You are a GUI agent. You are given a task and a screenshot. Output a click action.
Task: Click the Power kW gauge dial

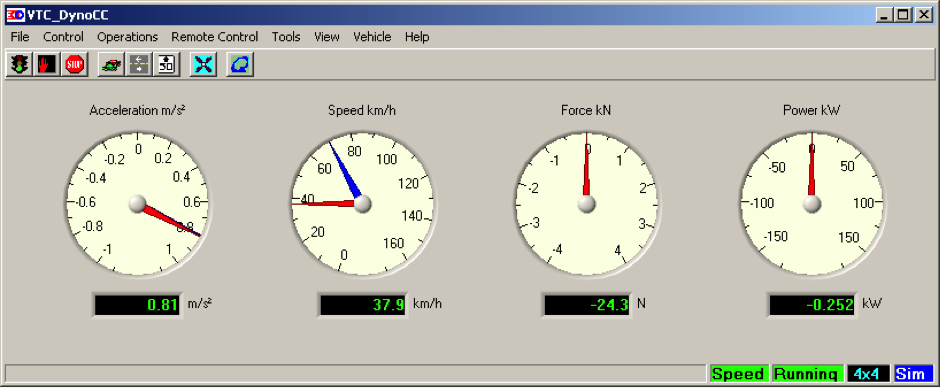811,204
